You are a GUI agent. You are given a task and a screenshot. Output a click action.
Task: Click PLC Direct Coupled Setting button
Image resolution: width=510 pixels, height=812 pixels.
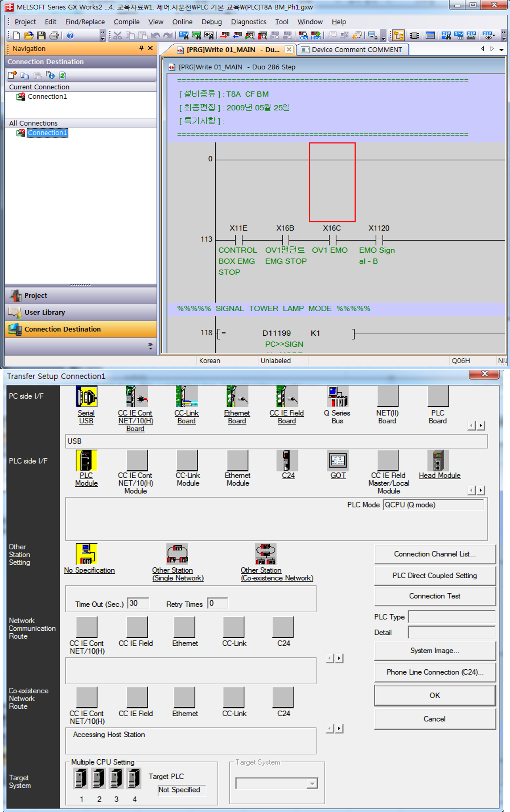[x=435, y=575]
